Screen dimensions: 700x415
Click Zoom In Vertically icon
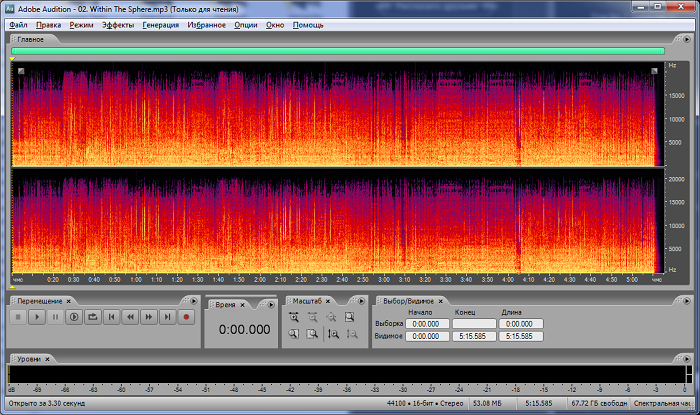click(332, 334)
